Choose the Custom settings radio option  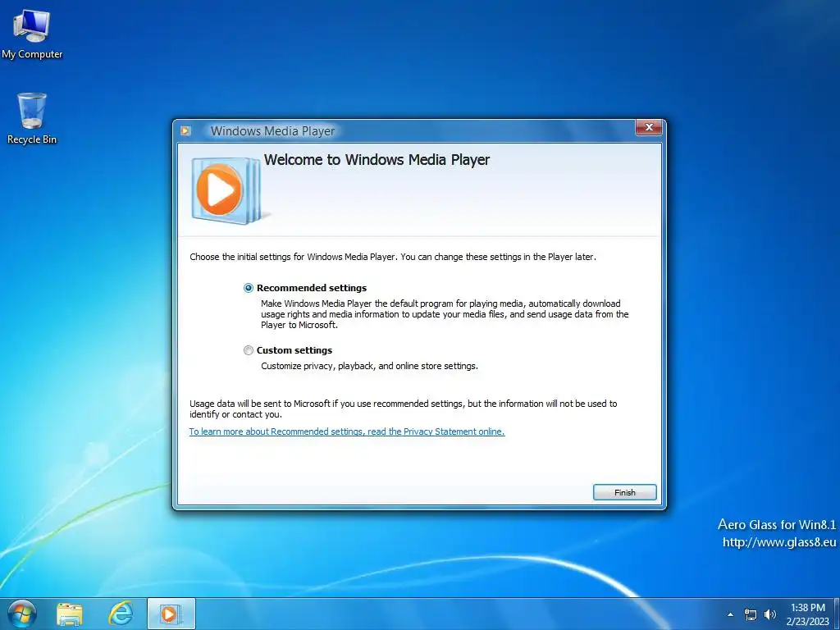point(249,350)
